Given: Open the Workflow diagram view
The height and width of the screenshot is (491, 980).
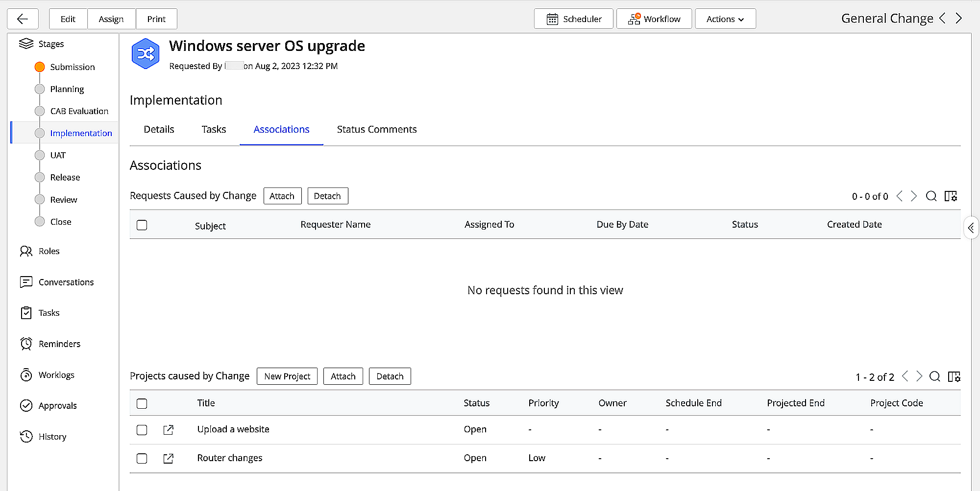Looking at the screenshot, I should (654, 19).
